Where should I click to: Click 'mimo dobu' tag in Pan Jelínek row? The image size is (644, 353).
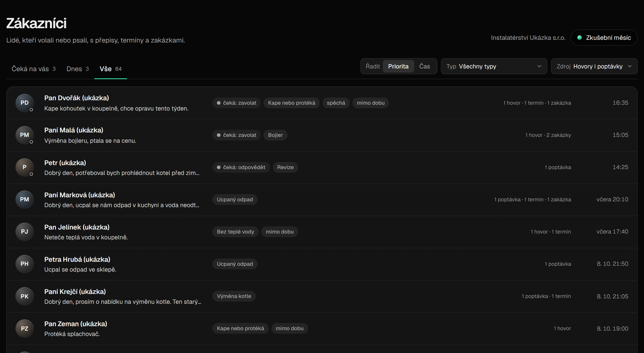click(x=280, y=232)
